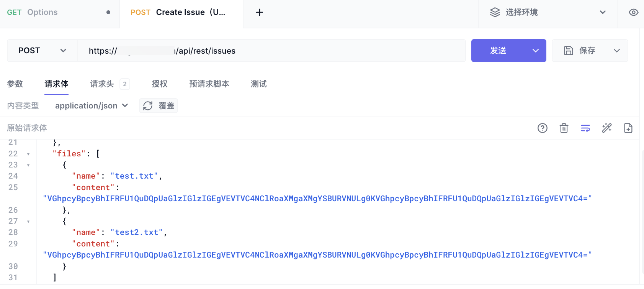
Task: Open the 测试 tab
Action: click(258, 84)
